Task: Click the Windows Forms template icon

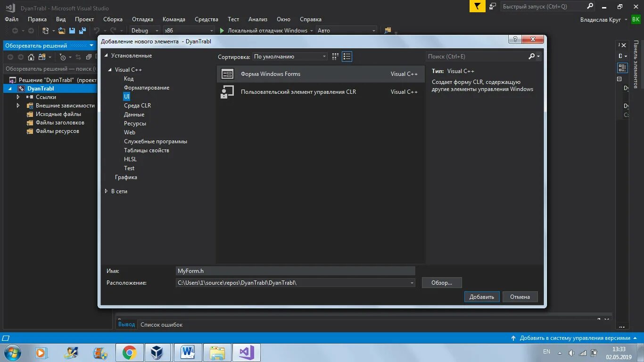Action: tap(227, 74)
